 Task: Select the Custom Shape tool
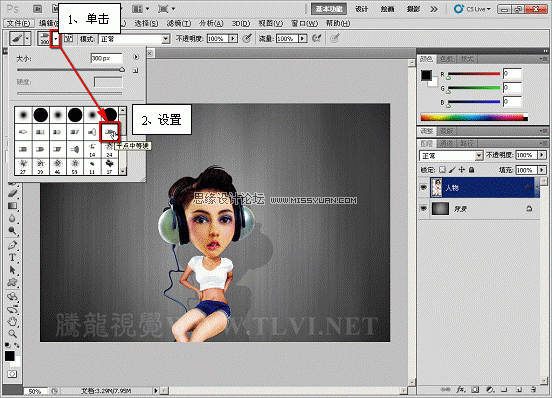point(12,283)
